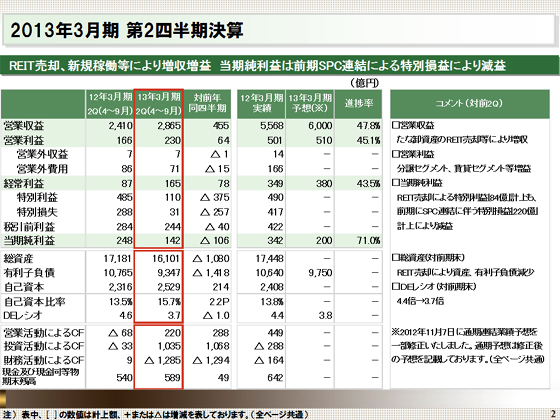Select the 税引前利益 row label
The height and width of the screenshot is (420, 560).
pyautogui.click(x=29, y=226)
